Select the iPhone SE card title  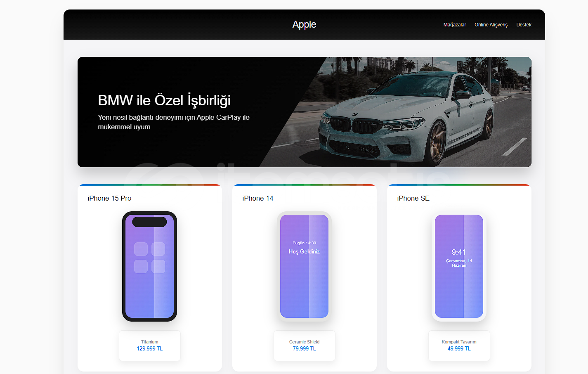[413, 198]
